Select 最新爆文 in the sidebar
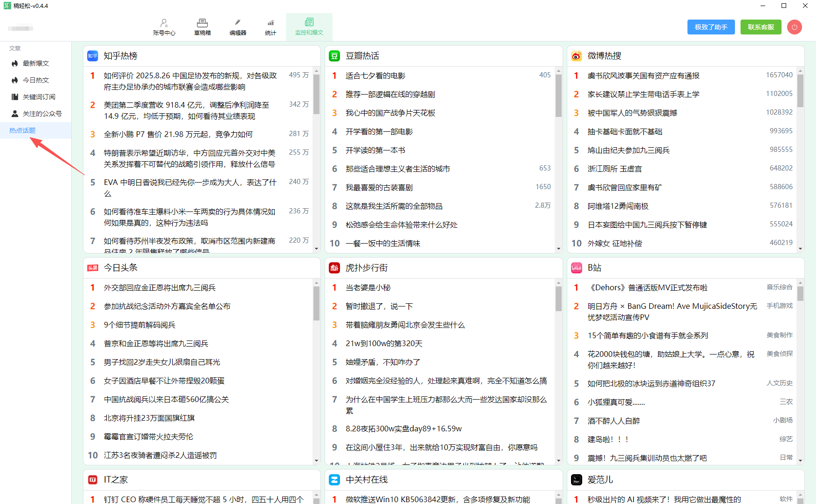816x504 pixels. point(35,63)
